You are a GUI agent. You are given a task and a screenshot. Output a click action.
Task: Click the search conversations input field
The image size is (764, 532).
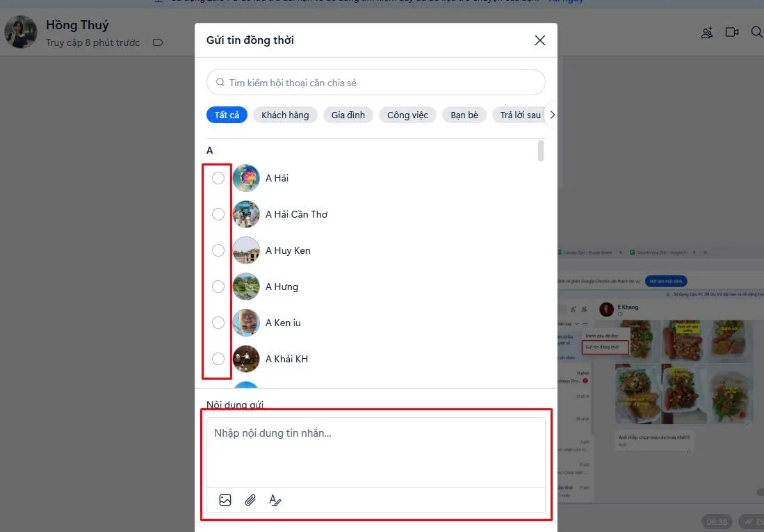pyautogui.click(x=375, y=83)
